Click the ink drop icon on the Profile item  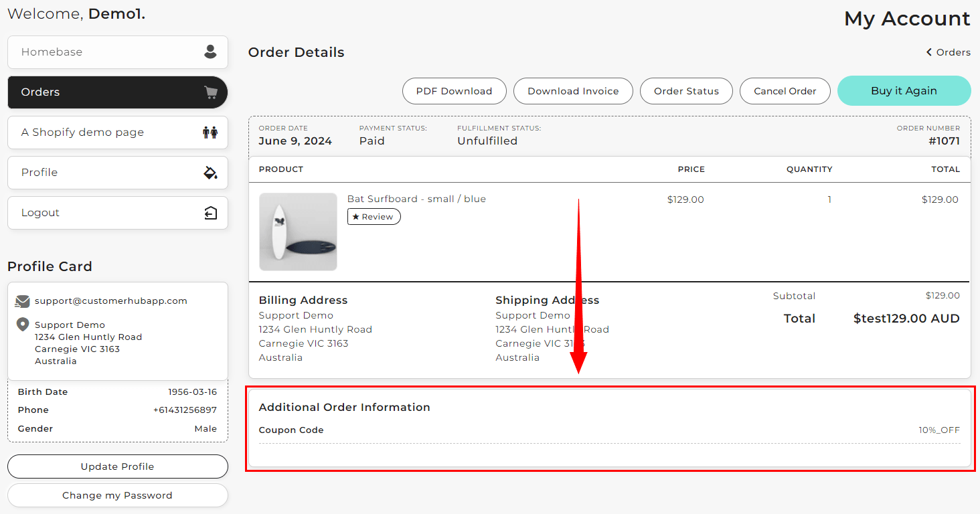pos(211,172)
